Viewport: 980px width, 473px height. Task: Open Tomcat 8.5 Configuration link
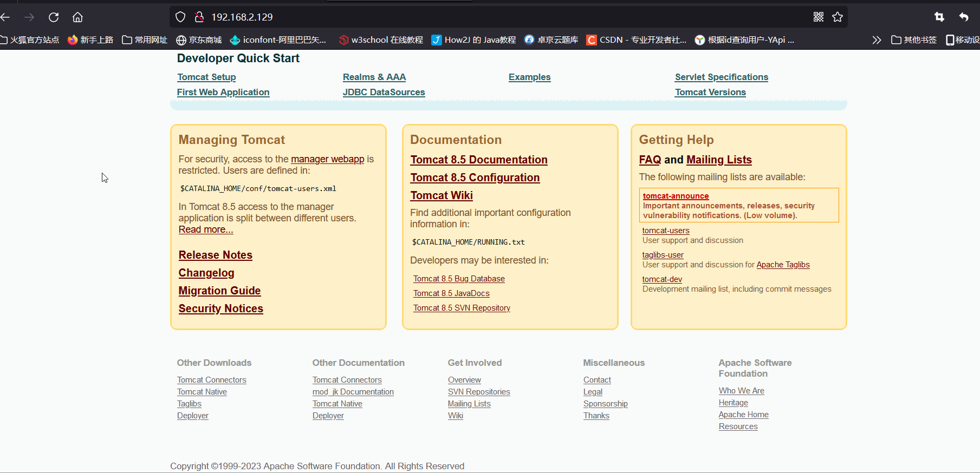point(475,178)
